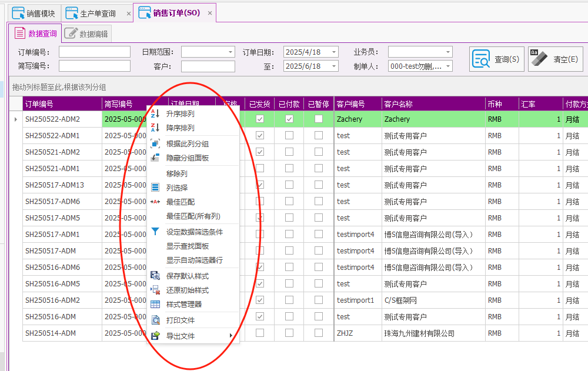The image size is (588, 371).
Task: Click the ascending sort icon (升序排列)
Action: [x=155, y=113]
